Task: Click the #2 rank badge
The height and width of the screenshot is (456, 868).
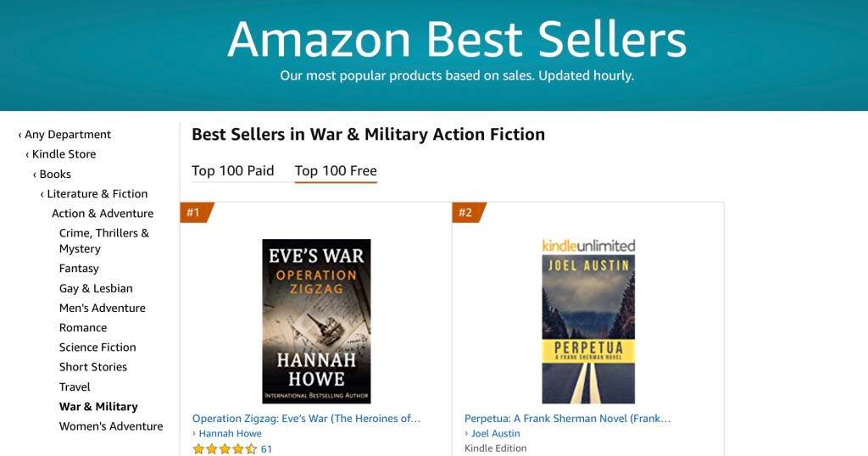Action: 466,213
